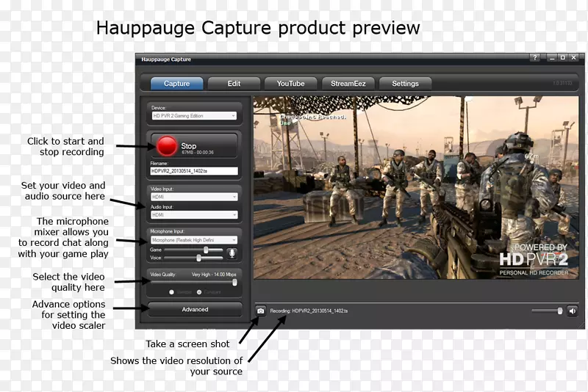
Task: Click the 'Recording: HDPVR2_20130514_1402.ts' status text
Action: click(x=309, y=311)
